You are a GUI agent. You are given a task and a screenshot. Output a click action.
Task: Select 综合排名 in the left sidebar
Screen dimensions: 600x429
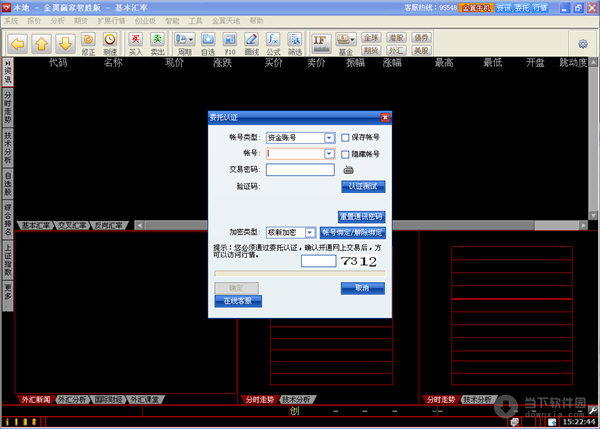[8, 219]
